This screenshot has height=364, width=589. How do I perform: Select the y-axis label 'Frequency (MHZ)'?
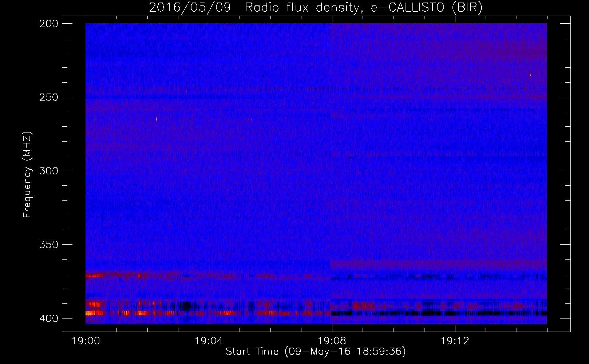27,175
